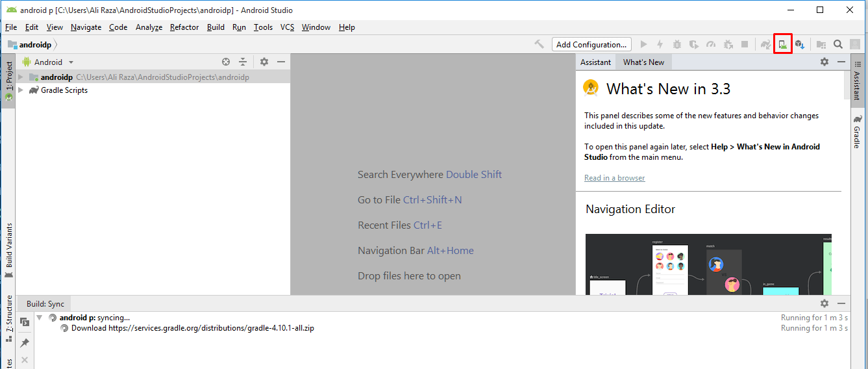Click the Sync Project with Gradle icon
Image resolution: width=868 pixels, height=369 pixels.
tap(766, 44)
